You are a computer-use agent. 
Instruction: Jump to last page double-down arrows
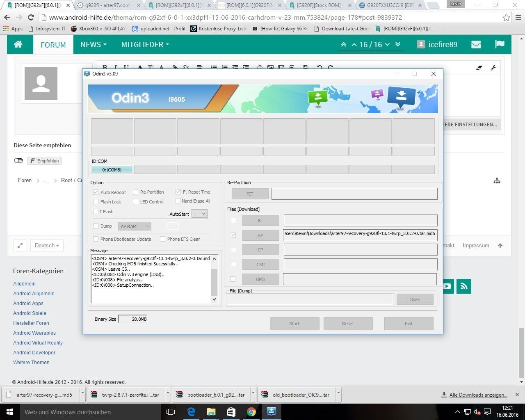pos(398,44)
